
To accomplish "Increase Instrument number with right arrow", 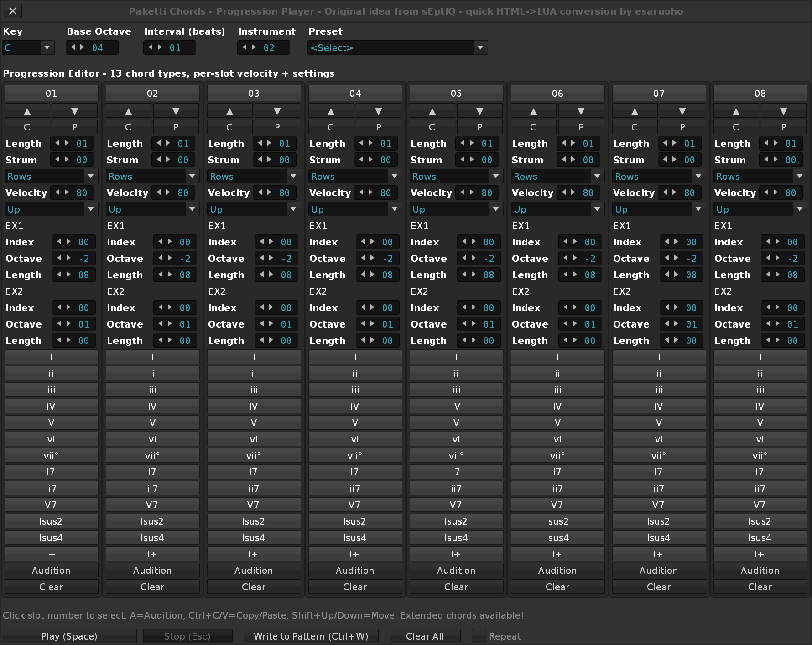I will 254,47.
